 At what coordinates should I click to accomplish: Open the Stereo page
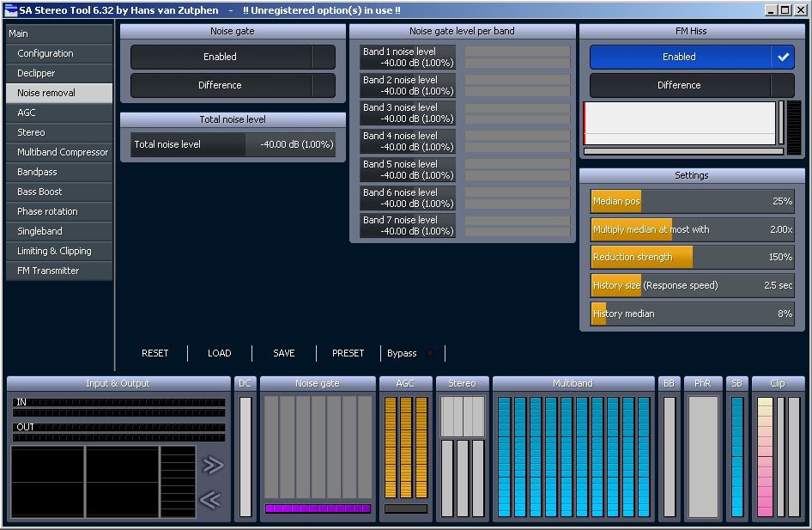pos(59,132)
